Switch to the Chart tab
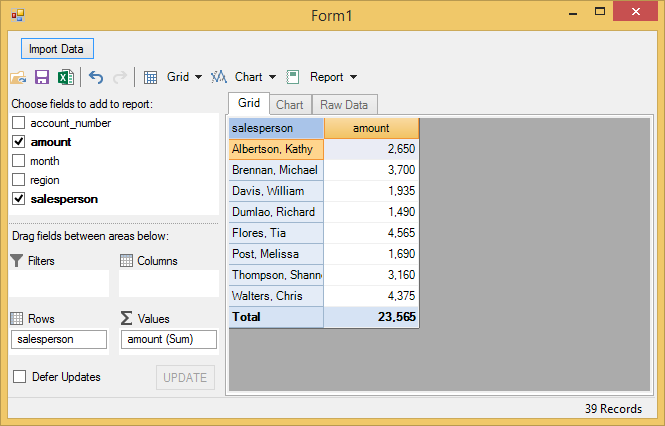This screenshot has width=665, height=426. [x=290, y=104]
